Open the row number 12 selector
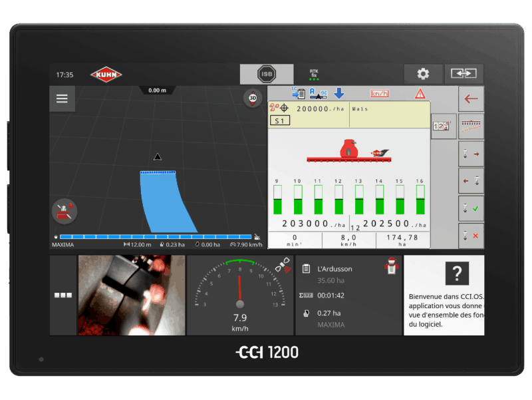Image resolution: width=532 pixels, height=400 pixels. [x=444, y=124]
